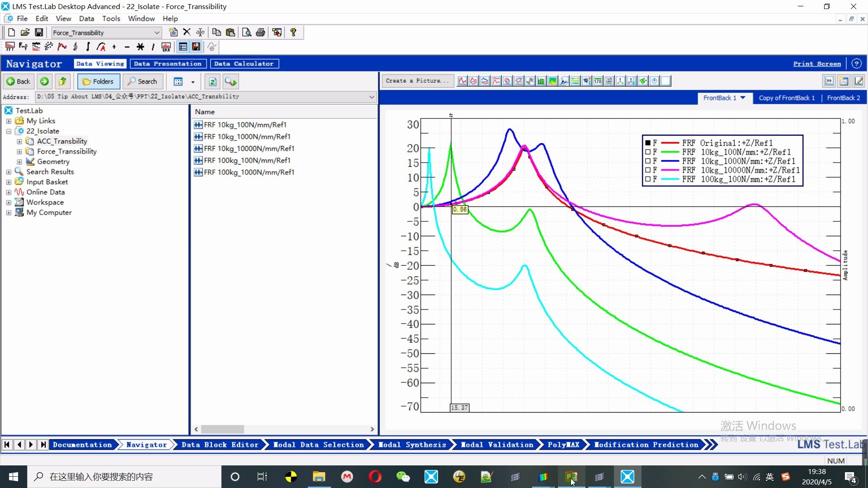Screen dimensions: 868x488
Task: Open Print Preview icon
Action: point(246,32)
